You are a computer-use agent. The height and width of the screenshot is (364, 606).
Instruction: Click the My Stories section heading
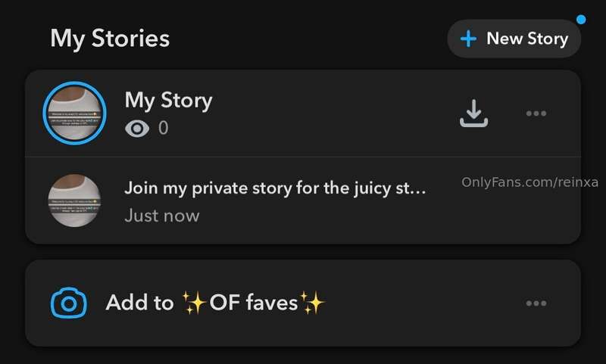coord(110,39)
